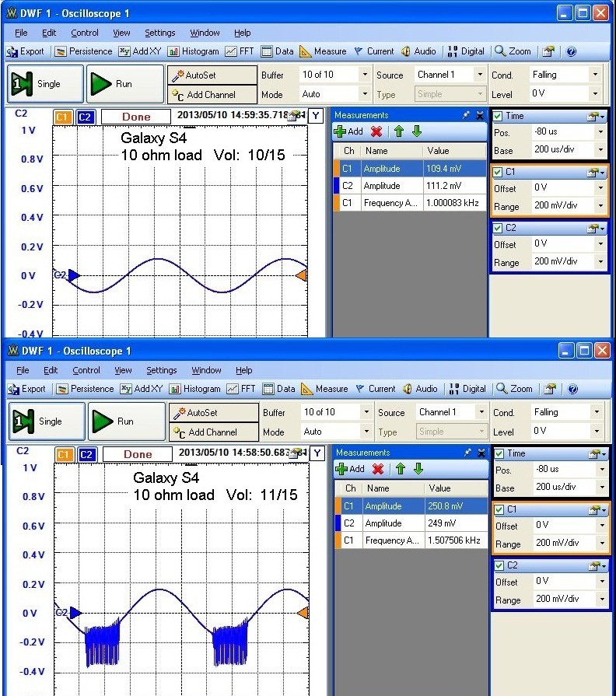Delete measurement with red X in top window
Image resolution: width=616 pixels, height=696 pixels.
tap(376, 131)
